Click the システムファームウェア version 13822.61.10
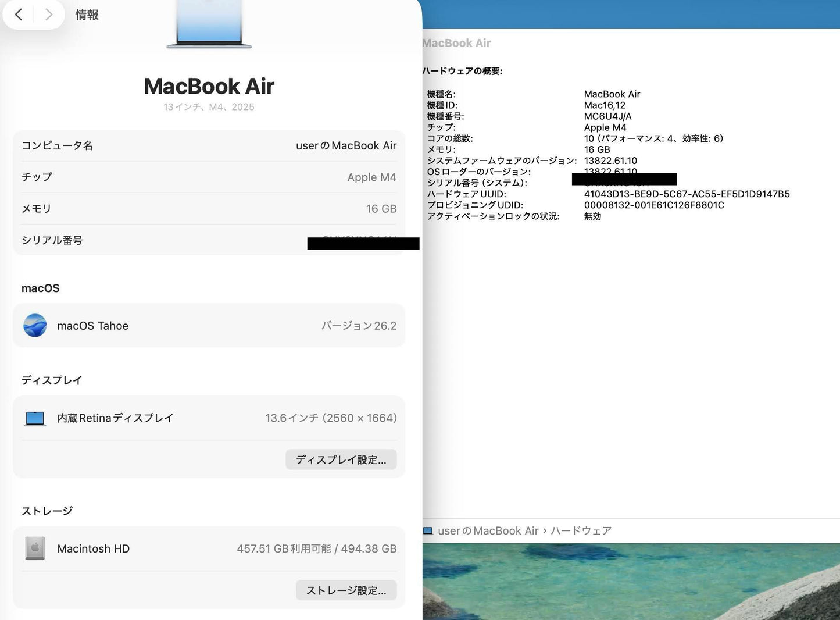 610,161
